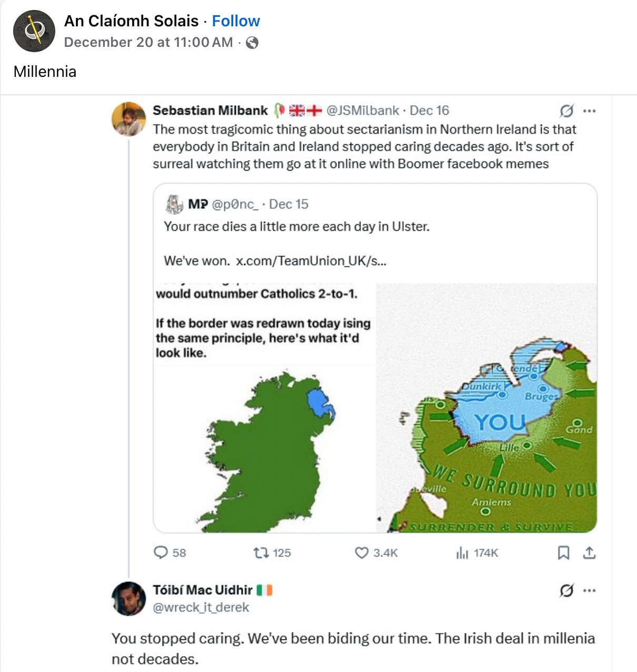Click the Grok icon on Tóibí Mac Uidhir's tweet

(566, 590)
